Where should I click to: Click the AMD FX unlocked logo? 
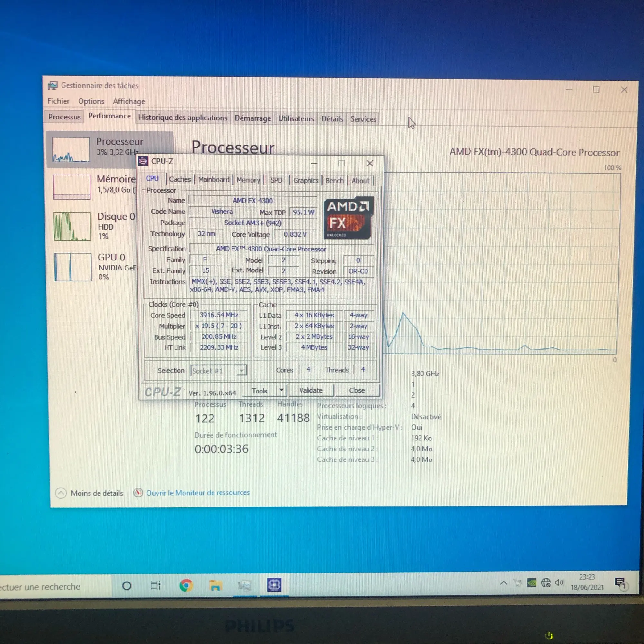[348, 218]
